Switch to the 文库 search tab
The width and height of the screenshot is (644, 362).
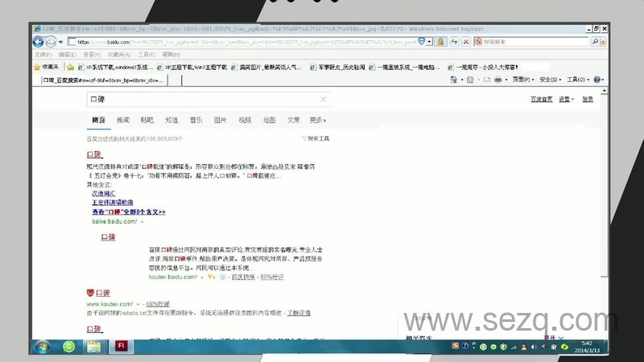[x=293, y=120]
